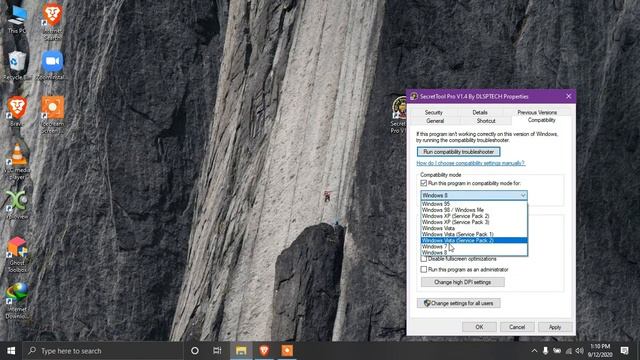Open Internet Search desktop shortcut

52,21
